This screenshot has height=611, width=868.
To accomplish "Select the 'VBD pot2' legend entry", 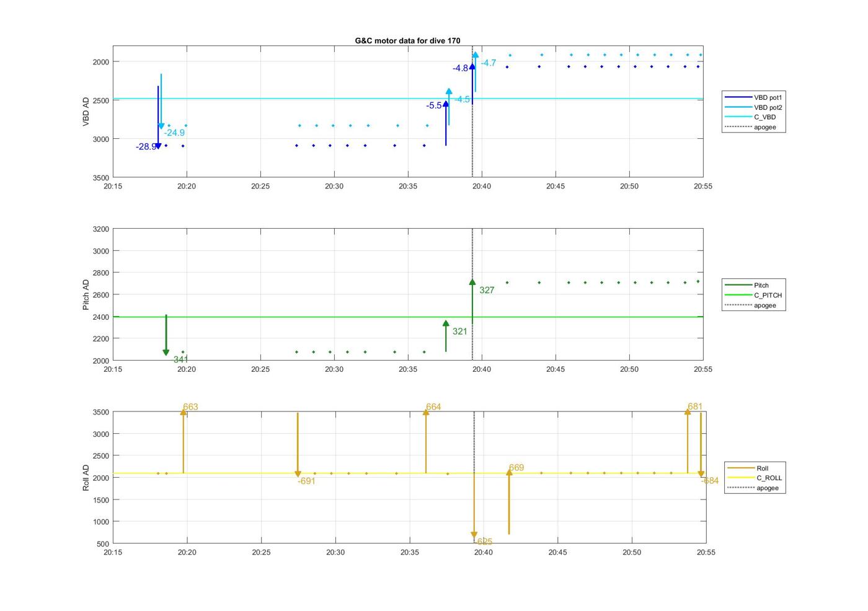I will 754,107.
